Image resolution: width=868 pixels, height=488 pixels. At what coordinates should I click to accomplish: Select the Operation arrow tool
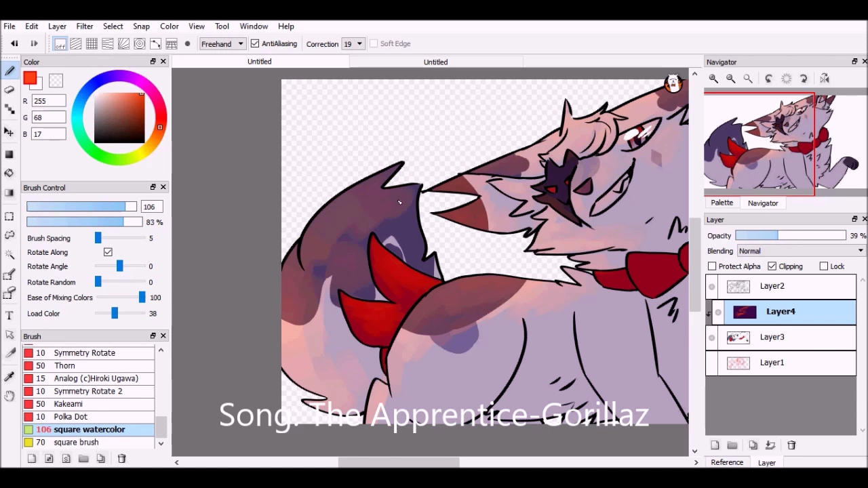9,335
